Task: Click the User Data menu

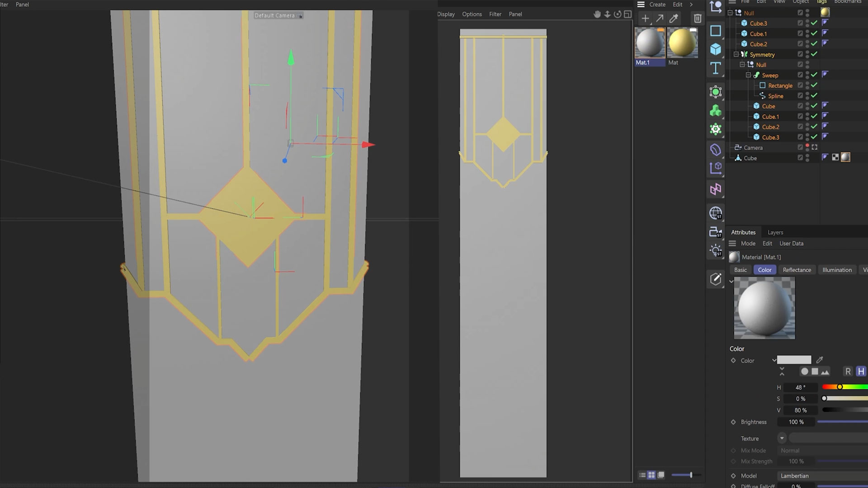Action: (x=791, y=244)
